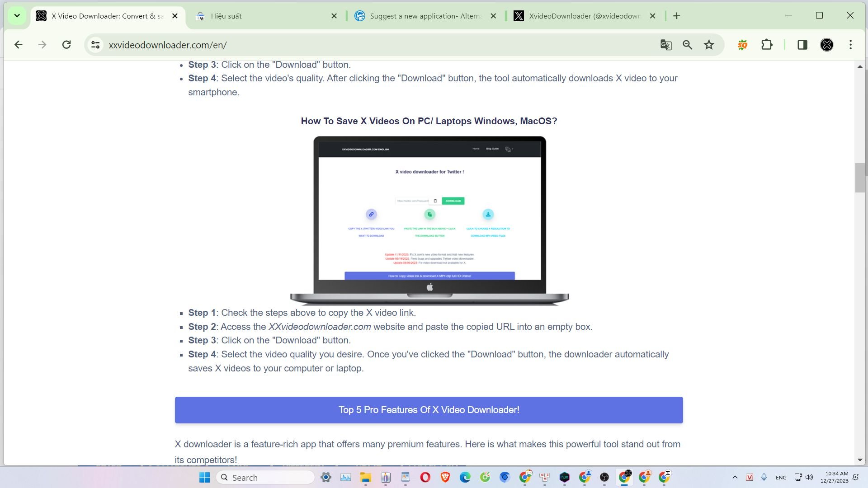Click the browser back navigation arrow
Viewport: 868px width, 488px height.
tap(17, 44)
